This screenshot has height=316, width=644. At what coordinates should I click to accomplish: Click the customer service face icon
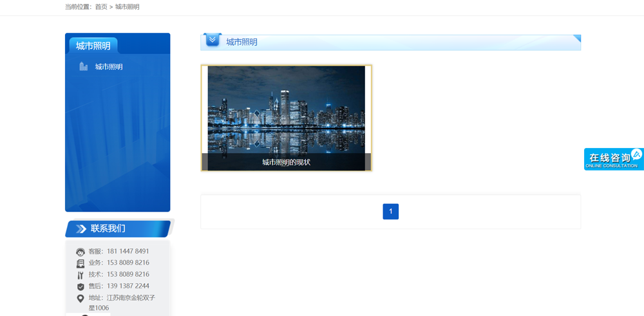(80, 252)
